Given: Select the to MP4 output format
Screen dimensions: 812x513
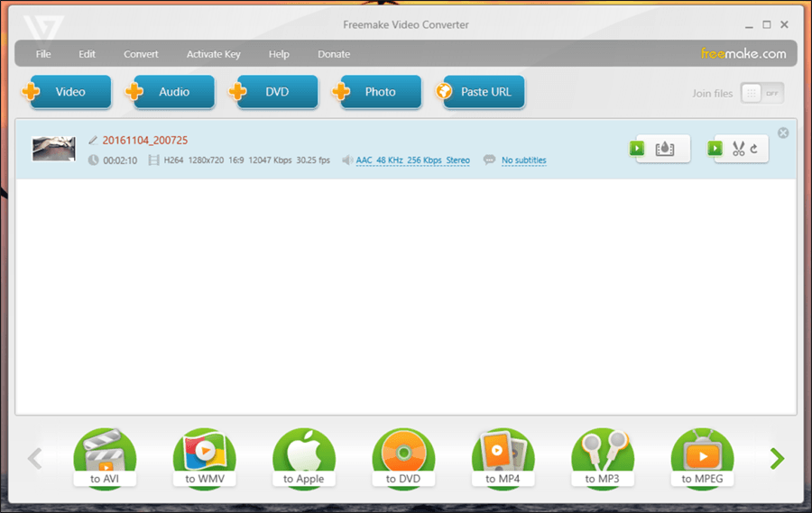Looking at the screenshot, I should pos(503,458).
